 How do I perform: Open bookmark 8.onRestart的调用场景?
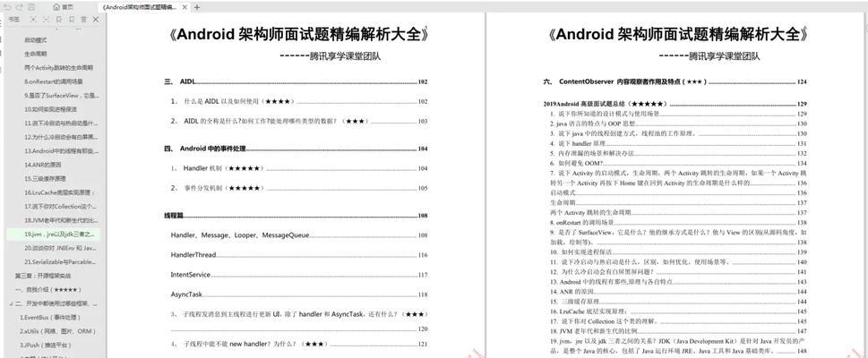pos(54,81)
